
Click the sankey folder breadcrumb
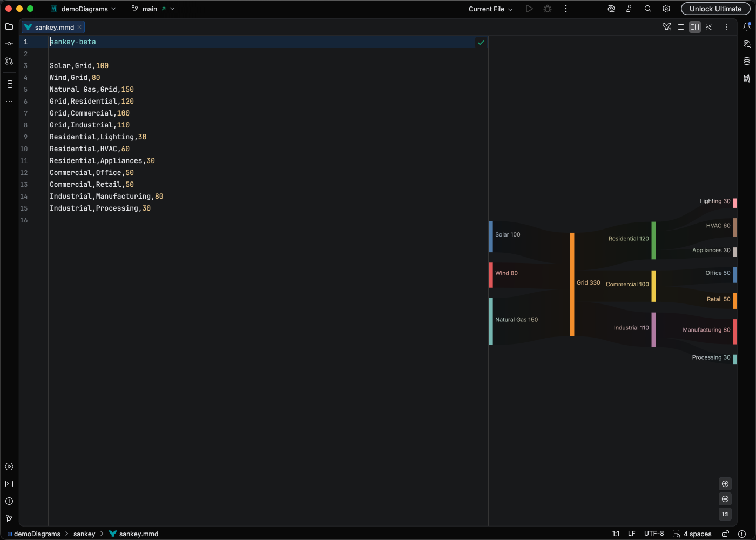tap(84, 534)
